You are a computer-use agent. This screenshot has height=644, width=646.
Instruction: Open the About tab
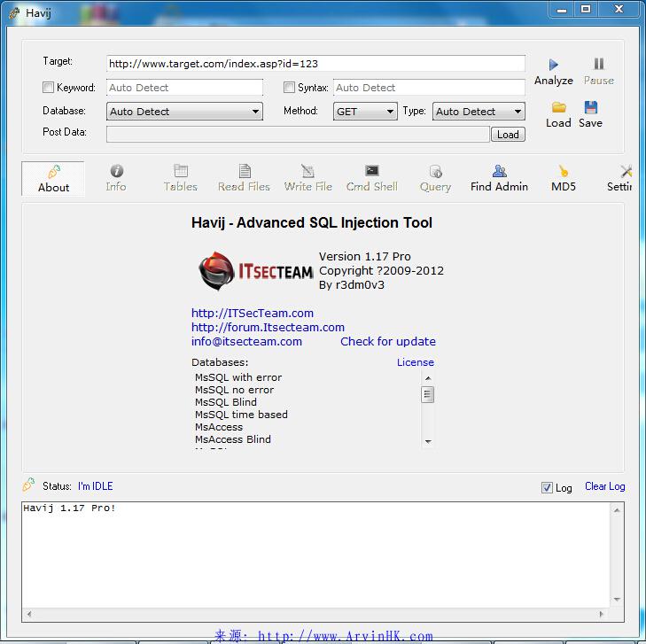coord(53,179)
